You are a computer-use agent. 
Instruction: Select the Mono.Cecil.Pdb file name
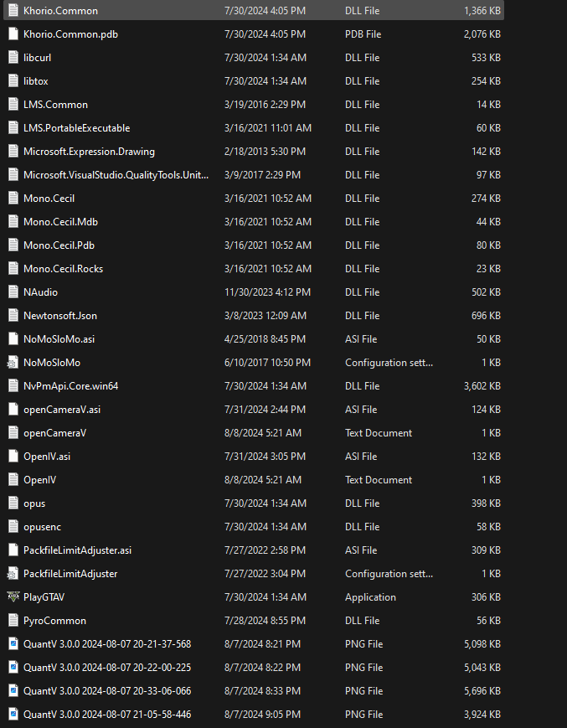[x=59, y=245]
